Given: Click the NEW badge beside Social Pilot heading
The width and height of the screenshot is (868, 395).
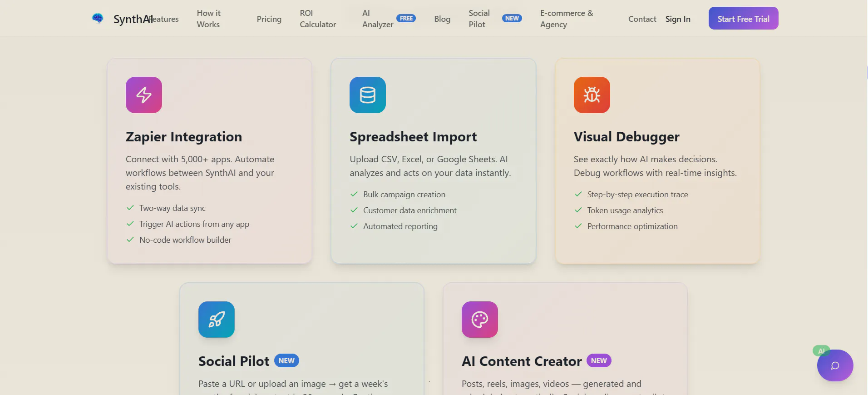Looking at the screenshot, I should point(286,361).
